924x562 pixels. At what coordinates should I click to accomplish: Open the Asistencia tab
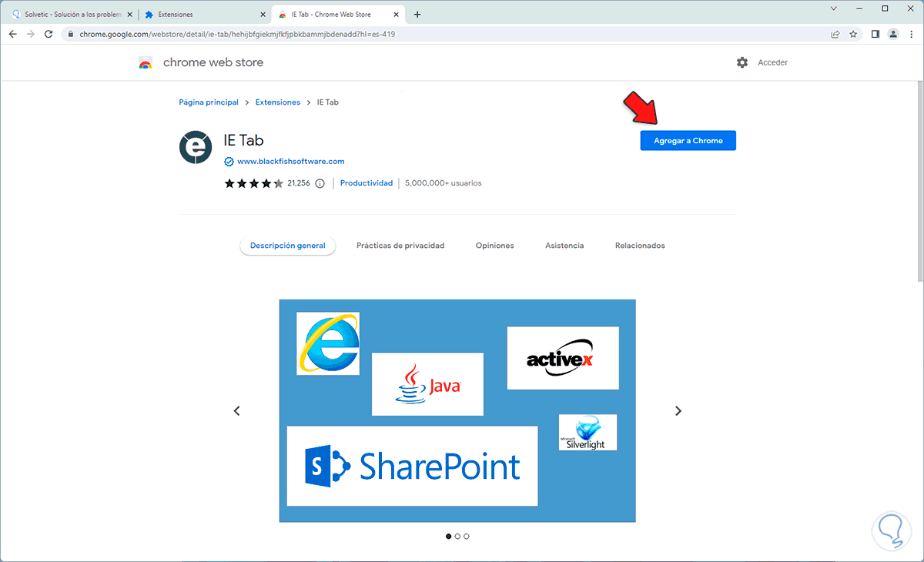(x=564, y=246)
